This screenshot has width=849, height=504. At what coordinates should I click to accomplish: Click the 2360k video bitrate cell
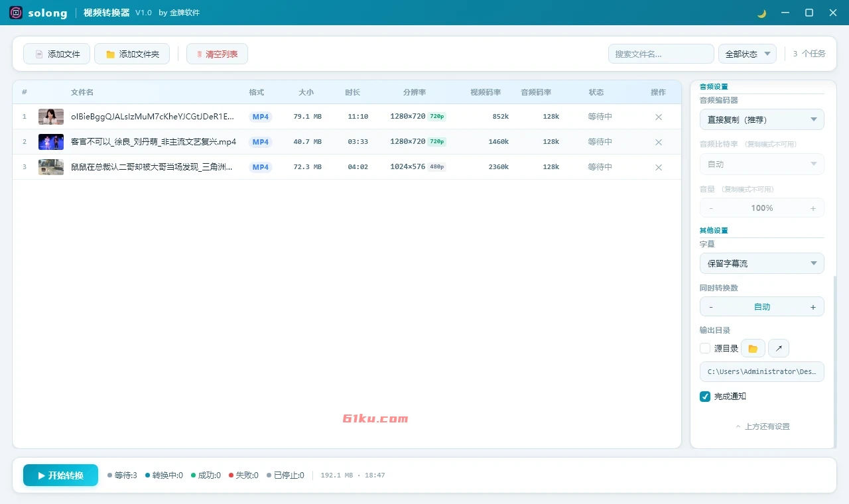(x=499, y=167)
